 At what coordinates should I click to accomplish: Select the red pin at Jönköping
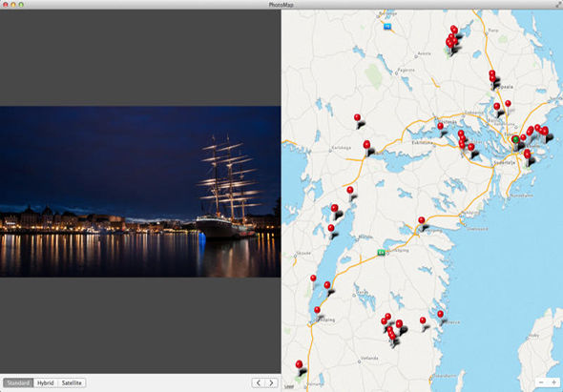point(317,310)
